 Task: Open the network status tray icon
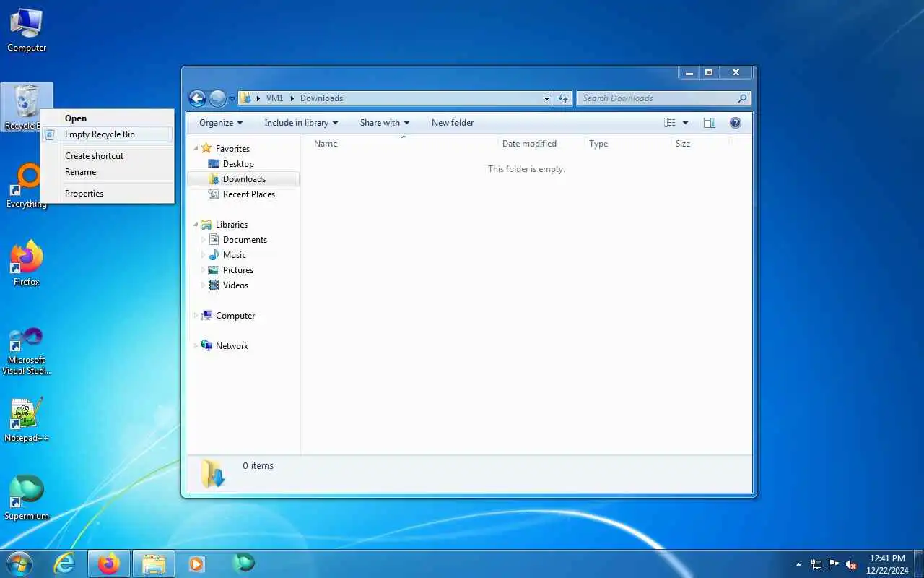pos(816,564)
